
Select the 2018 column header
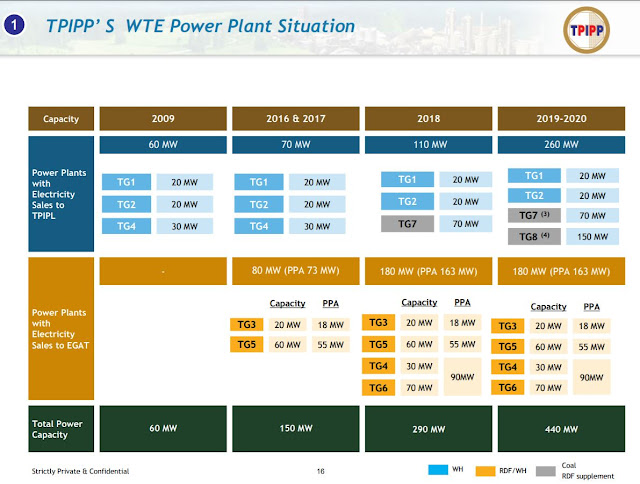pyautogui.click(x=428, y=119)
